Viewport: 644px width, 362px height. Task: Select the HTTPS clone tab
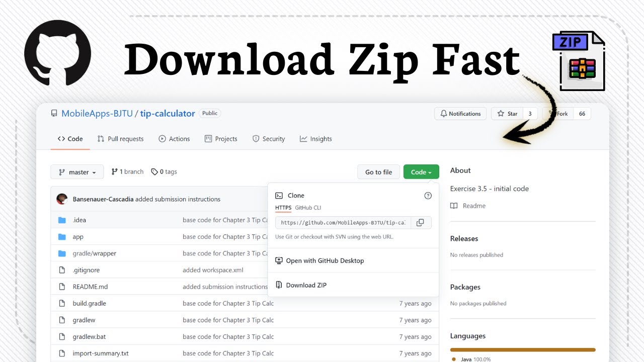click(x=283, y=208)
